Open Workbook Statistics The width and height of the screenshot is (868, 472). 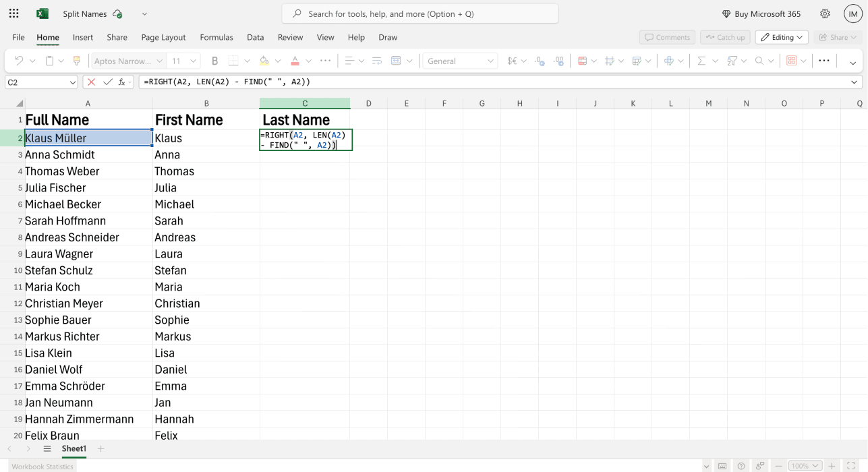click(42, 466)
